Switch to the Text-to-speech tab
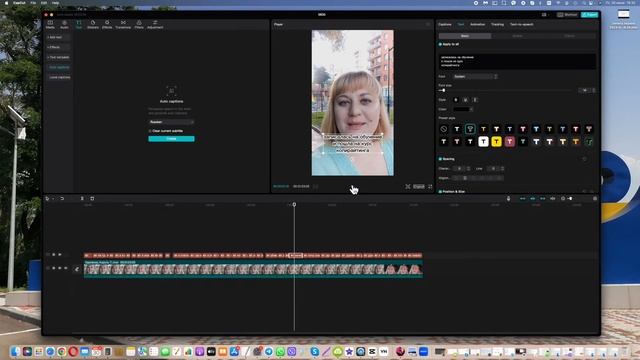640x360 pixels. pos(522,24)
